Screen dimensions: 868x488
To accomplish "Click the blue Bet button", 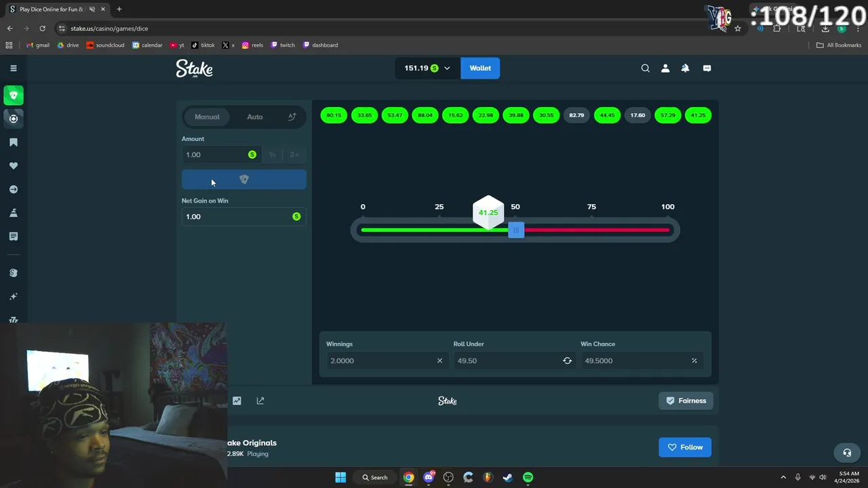I will pos(244,180).
